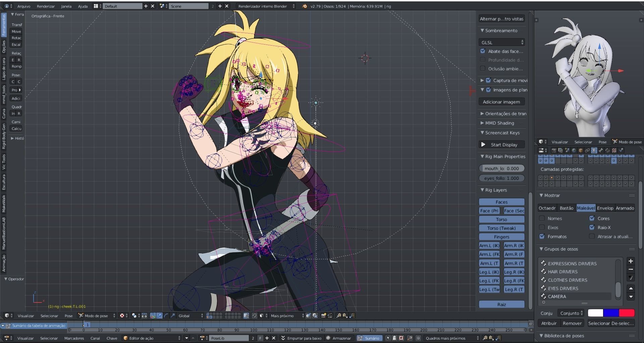
Task: Open the Marcadores menu in dope sheet
Action: pos(74,338)
